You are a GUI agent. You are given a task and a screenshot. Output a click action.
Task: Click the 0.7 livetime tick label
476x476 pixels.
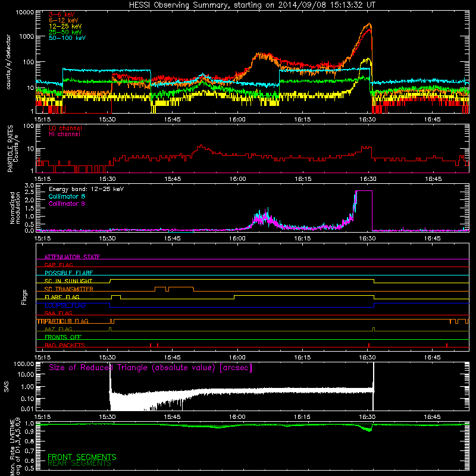(x=29, y=450)
